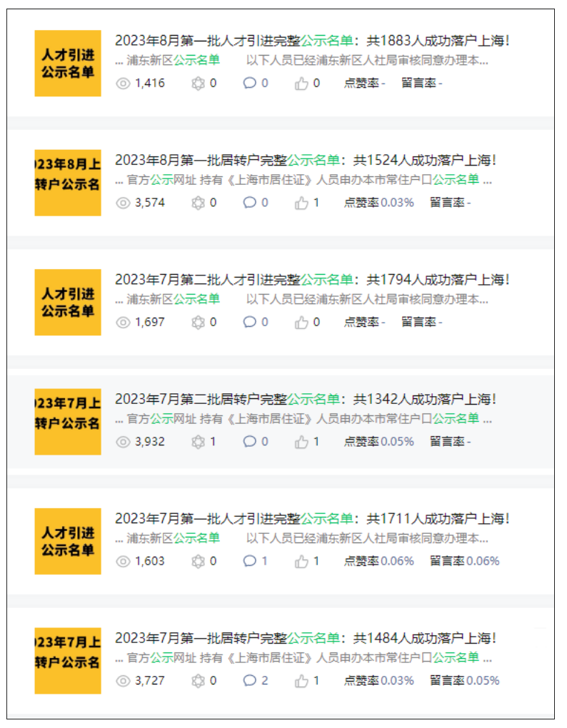Open the thumbnail of the 1794人 article
Image resolution: width=567 pixels, height=728 pixels.
click(68, 302)
